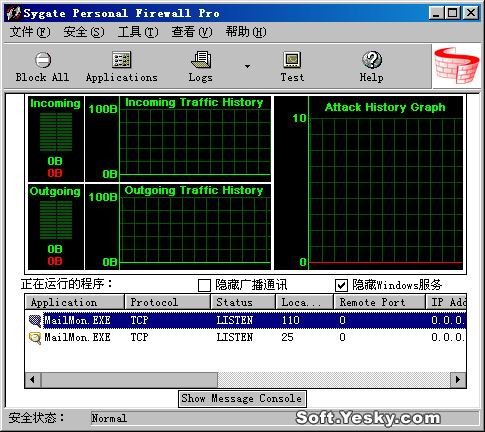The image size is (485, 432).
Task: Click the horizontal scrollbar right arrow
Action: coord(458,380)
